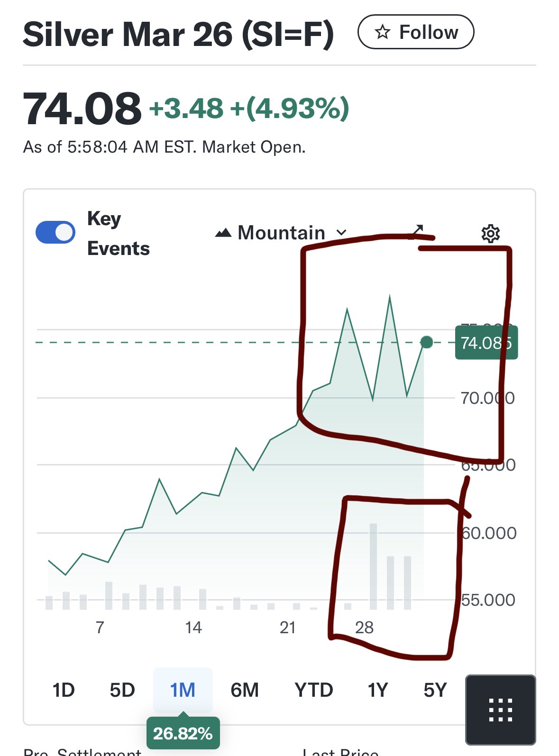
Task: Switch to YTD time range
Action: [x=313, y=690]
